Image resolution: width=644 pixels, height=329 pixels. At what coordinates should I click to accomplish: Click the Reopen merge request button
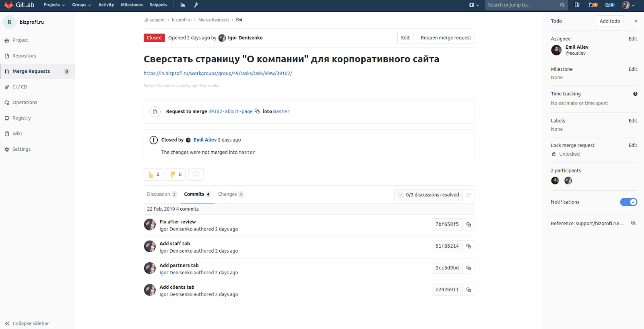pyautogui.click(x=446, y=38)
